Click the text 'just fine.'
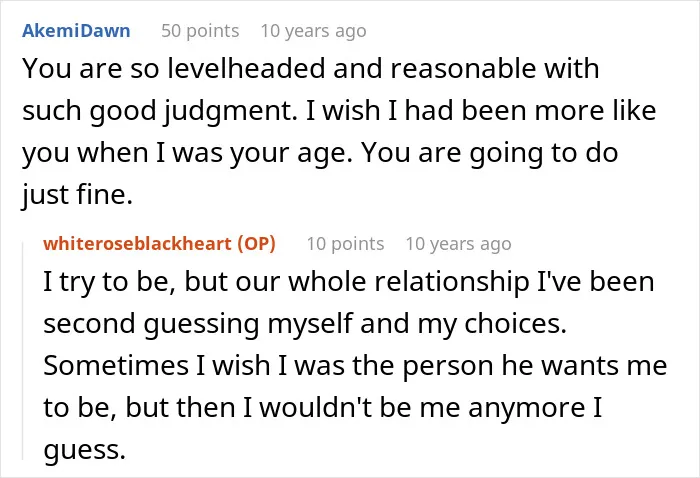Image resolution: width=700 pixels, height=478 pixels. click(x=77, y=195)
